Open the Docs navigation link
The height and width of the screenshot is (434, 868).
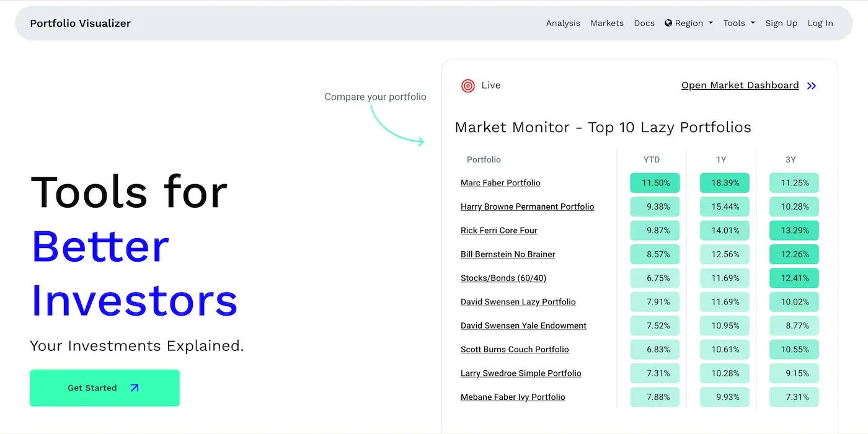point(644,23)
